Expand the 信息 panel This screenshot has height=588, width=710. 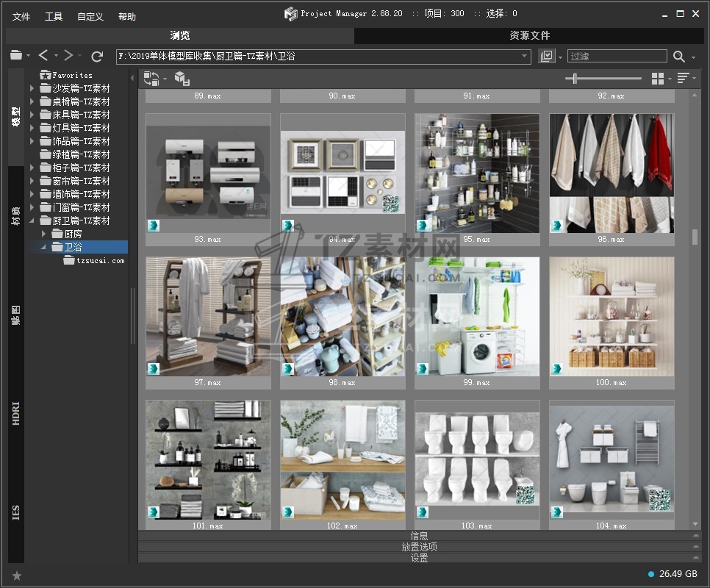click(419, 536)
